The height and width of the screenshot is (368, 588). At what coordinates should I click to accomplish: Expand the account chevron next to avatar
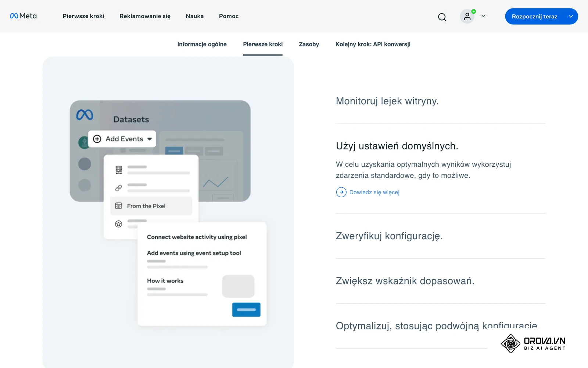pyautogui.click(x=483, y=16)
